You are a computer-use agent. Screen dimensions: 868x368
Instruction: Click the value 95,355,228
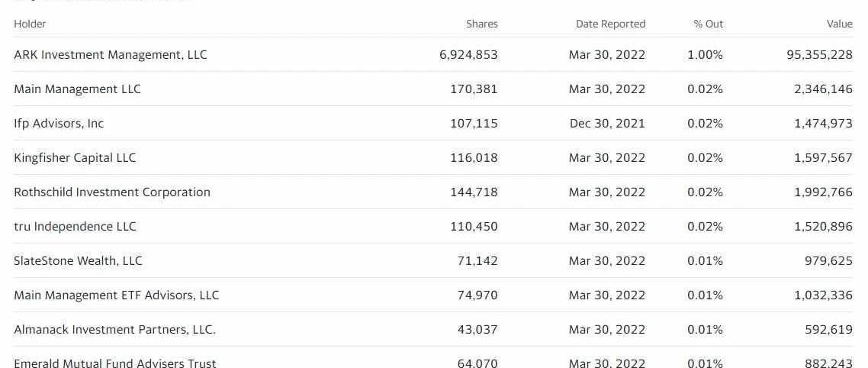(820, 55)
